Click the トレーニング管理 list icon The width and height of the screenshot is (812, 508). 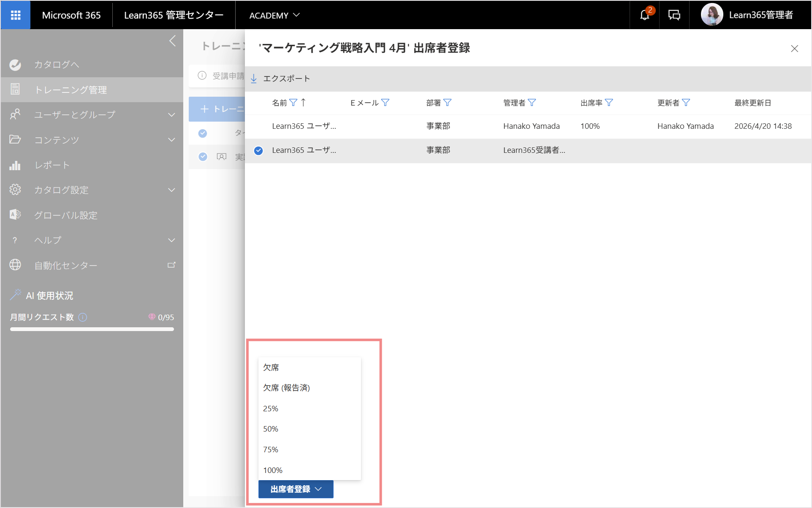tap(15, 89)
